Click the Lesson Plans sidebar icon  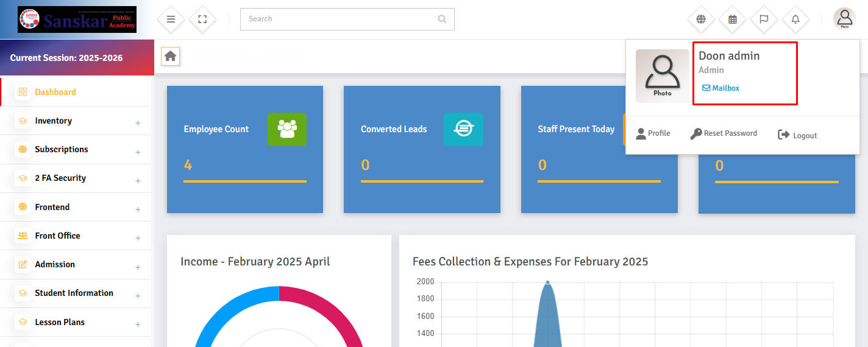(23, 322)
